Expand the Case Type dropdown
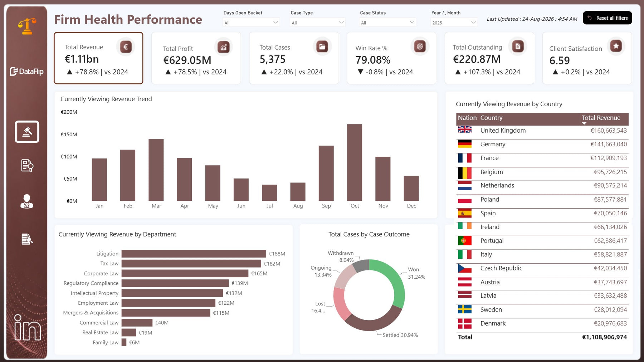The height and width of the screenshot is (362, 644). pos(317,23)
